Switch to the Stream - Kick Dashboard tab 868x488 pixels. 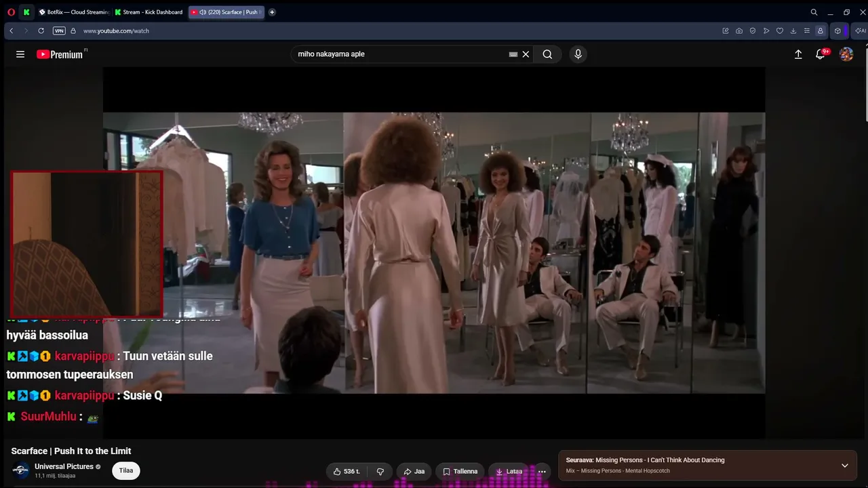[x=149, y=12]
